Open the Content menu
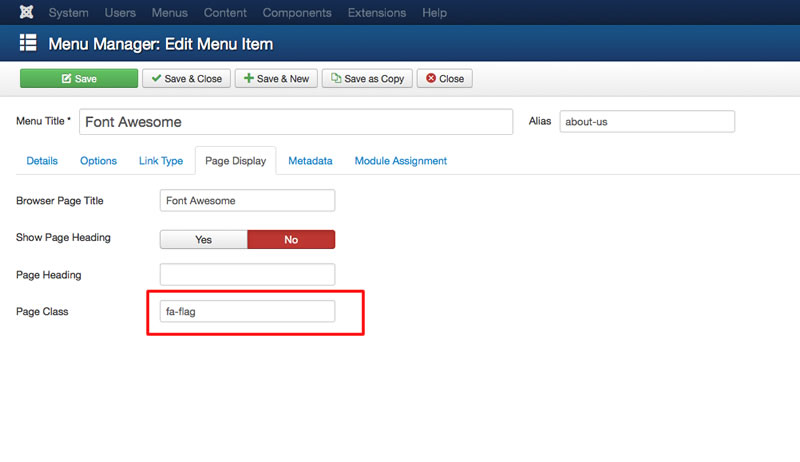The height and width of the screenshot is (462, 800). 225,13
